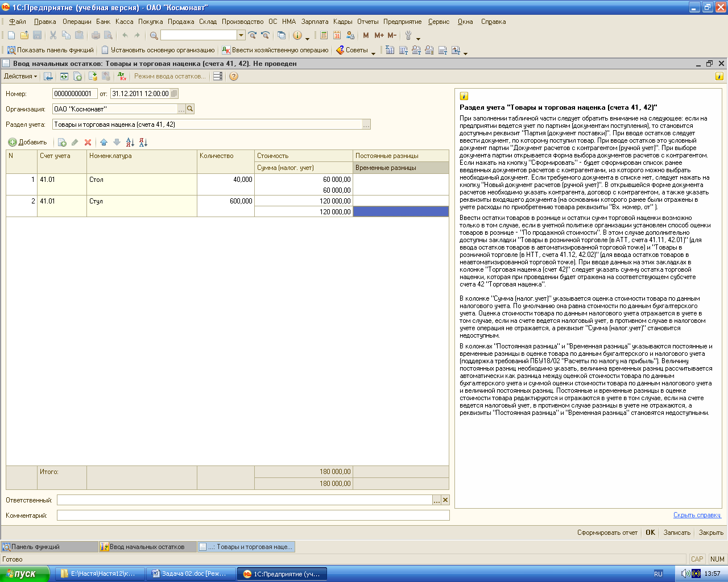Click the Refresh icon in document toolbar
Viewport: 728px width, 582px height.
(64, 76)
